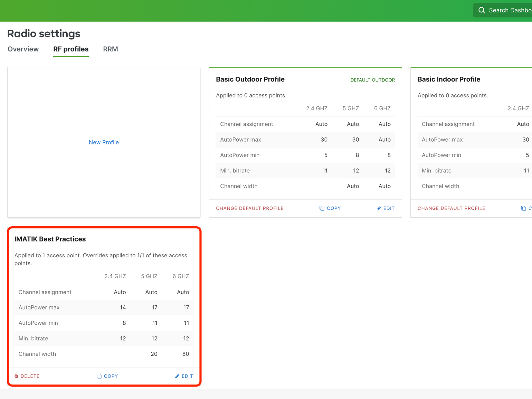This screenshot has height=399, width=532.
Task: Click the search magnifier icon in the header
Action: (x=482, y=10)
